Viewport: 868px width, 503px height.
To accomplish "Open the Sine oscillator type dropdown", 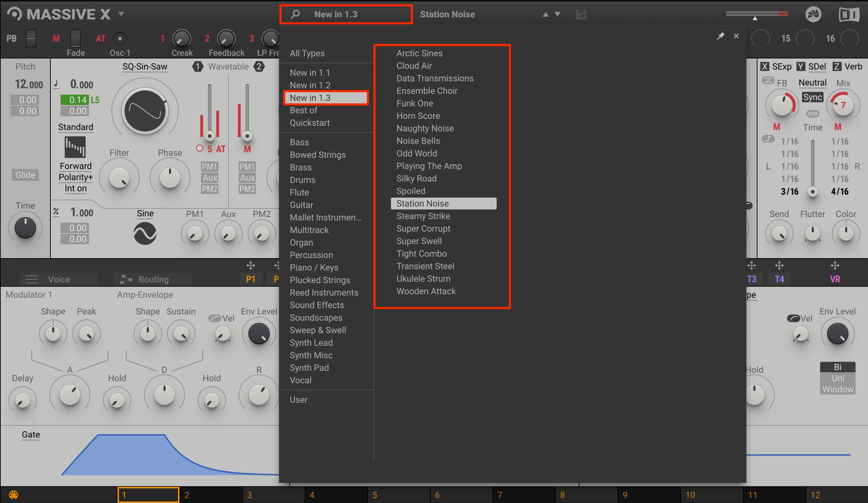I will coord(145,213).
